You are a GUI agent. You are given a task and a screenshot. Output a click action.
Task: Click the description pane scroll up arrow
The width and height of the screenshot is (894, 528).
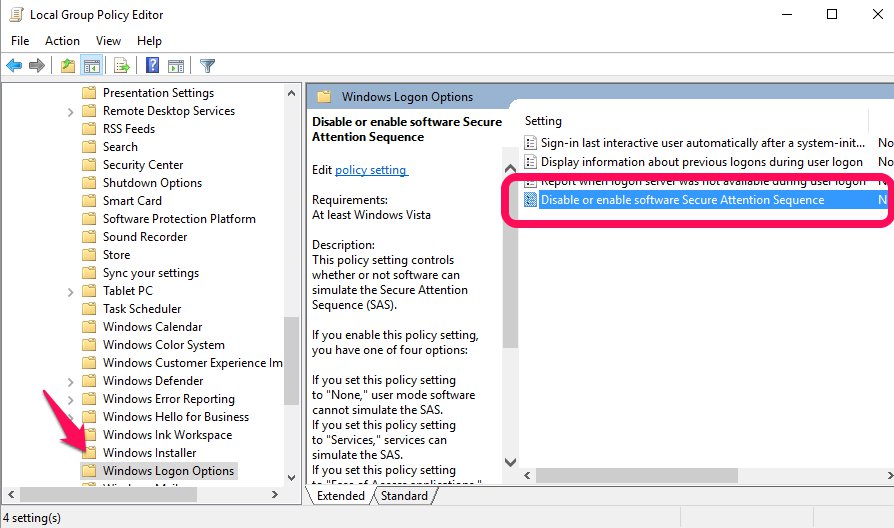510,169
